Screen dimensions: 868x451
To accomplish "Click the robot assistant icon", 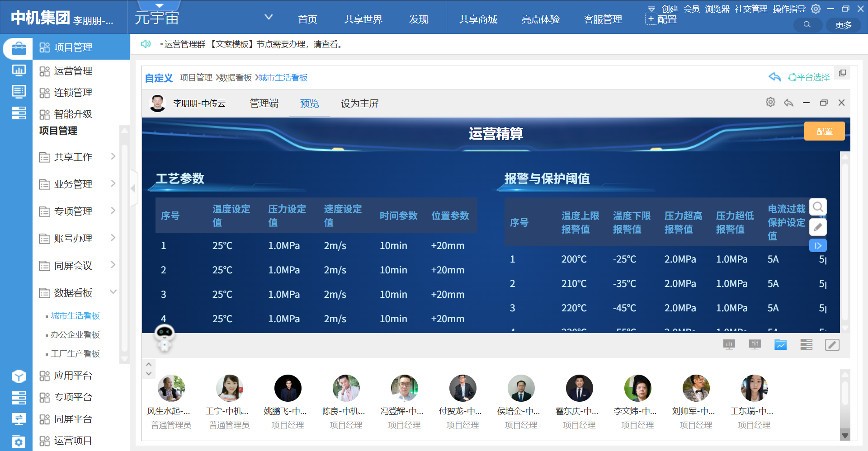I will (164, 337).
